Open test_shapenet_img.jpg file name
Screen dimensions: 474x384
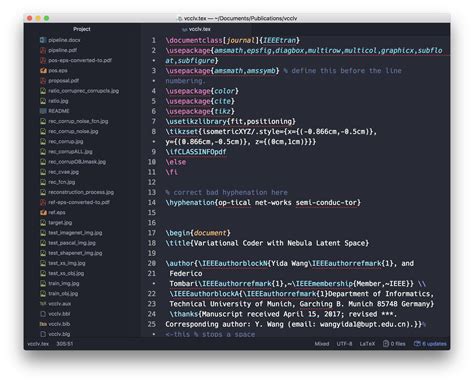(x=75, y=253)
